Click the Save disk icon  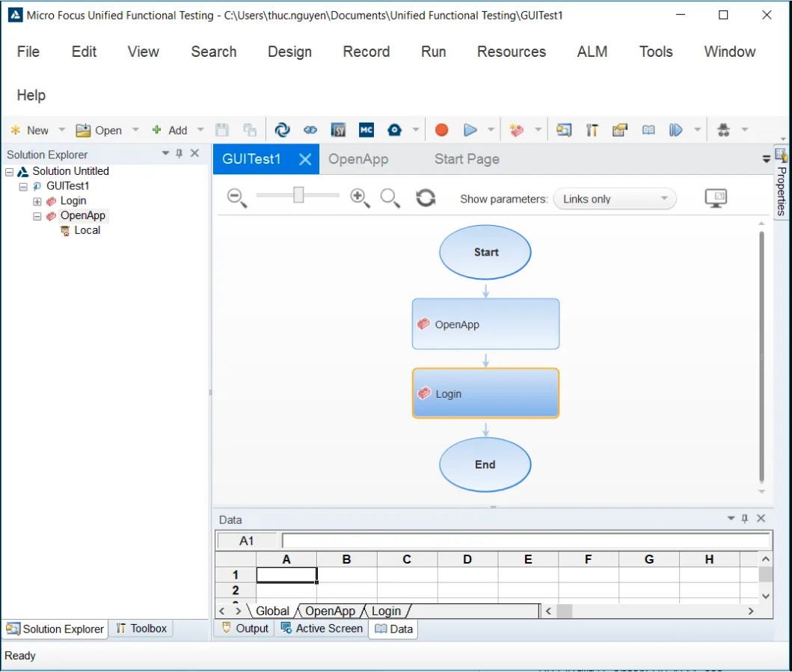pyautogui.click(x=221, y=130)
